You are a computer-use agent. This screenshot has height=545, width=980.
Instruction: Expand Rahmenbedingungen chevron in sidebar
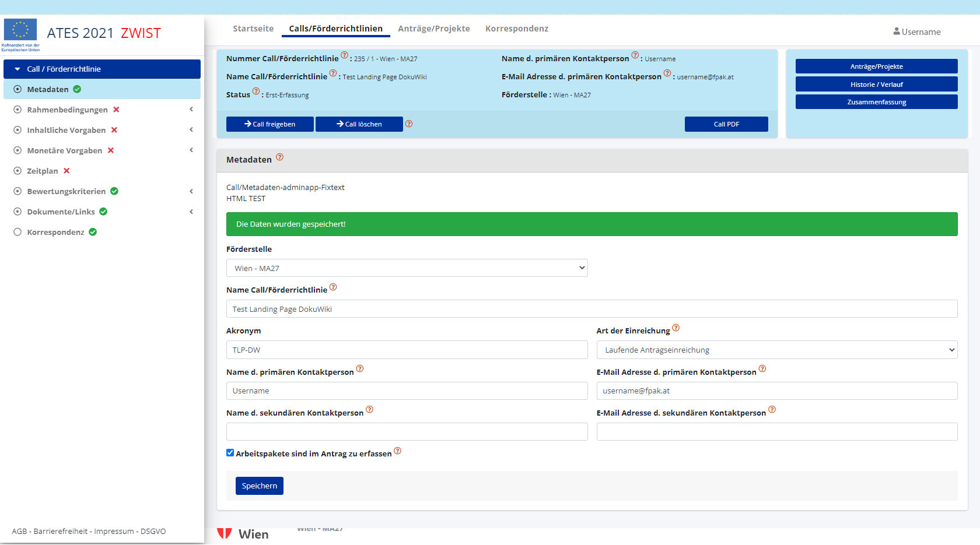point(191,110)
